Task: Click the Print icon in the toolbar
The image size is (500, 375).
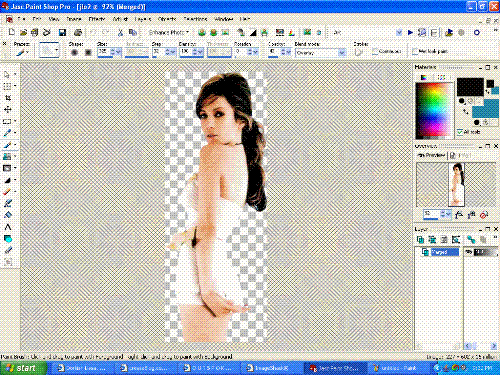Action: 78,32
